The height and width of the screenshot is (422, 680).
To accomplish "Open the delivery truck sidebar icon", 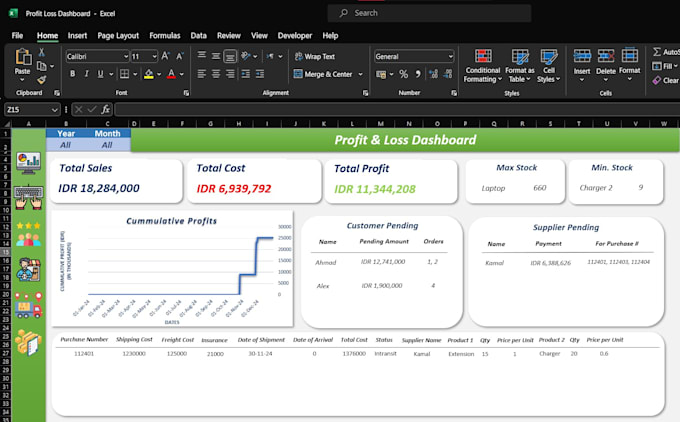I will pyautogui.click(x=29, y=305).
